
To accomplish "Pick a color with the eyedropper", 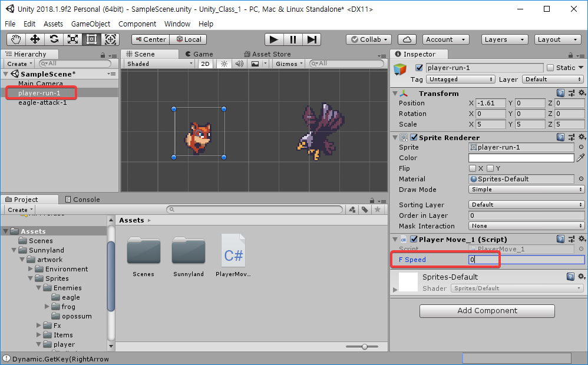I will pos(580,158).
